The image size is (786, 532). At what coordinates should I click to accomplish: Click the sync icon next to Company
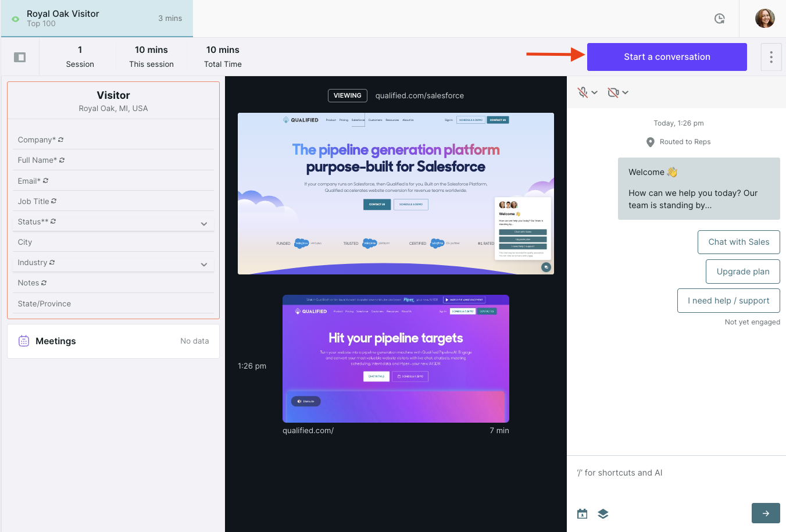pyautogui.click(x=60, y=140)
